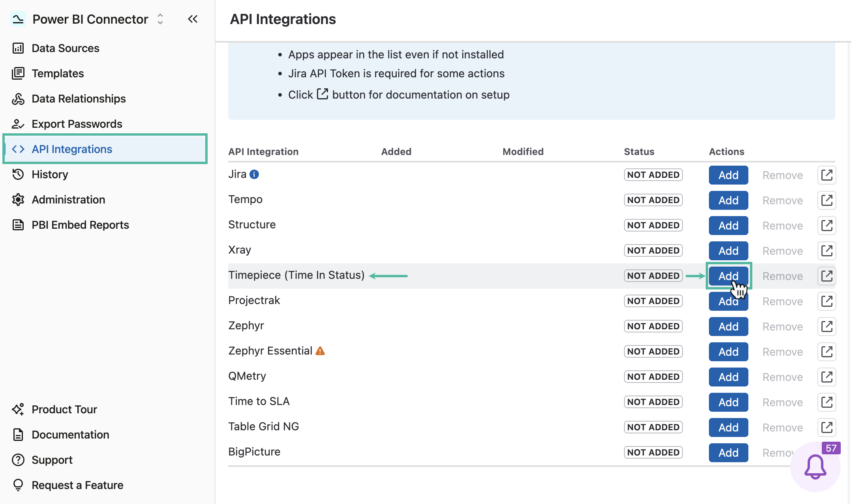Add the QMetry integration
The image size is (851, 504).
click(x=728, y=377)
